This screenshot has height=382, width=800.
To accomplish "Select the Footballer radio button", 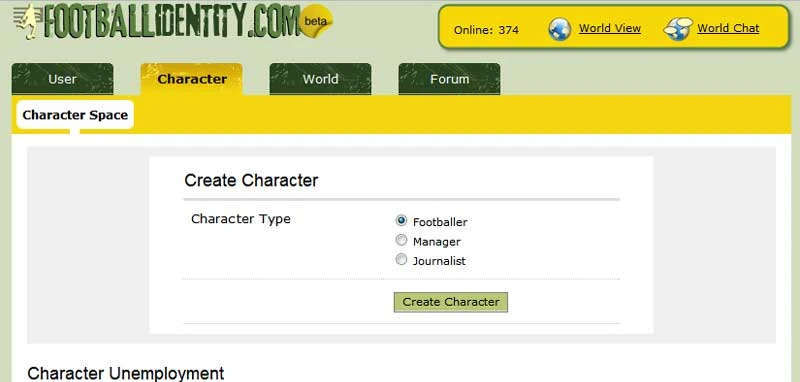I will click(402, 220).
